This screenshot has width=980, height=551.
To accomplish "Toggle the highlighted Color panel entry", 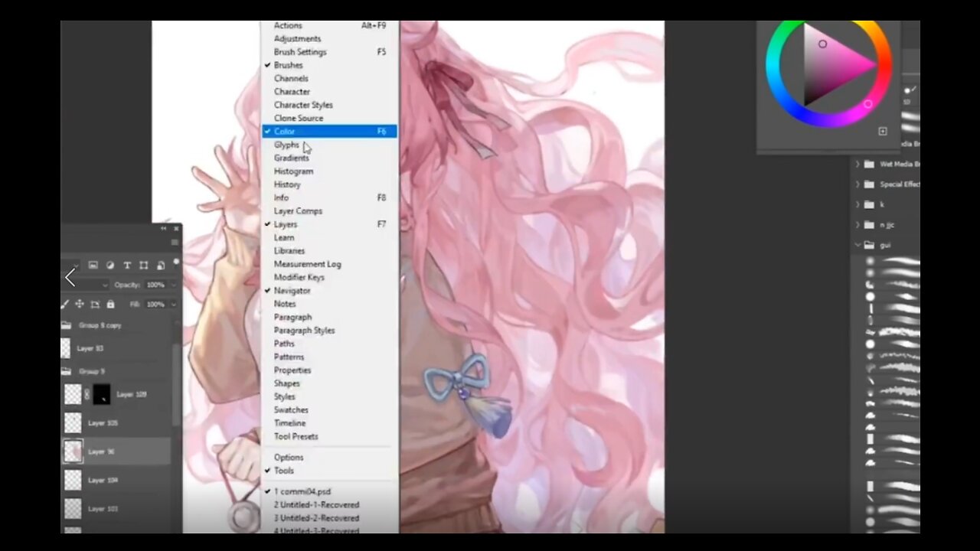I will pyautogui.click(x=329, y=132).
